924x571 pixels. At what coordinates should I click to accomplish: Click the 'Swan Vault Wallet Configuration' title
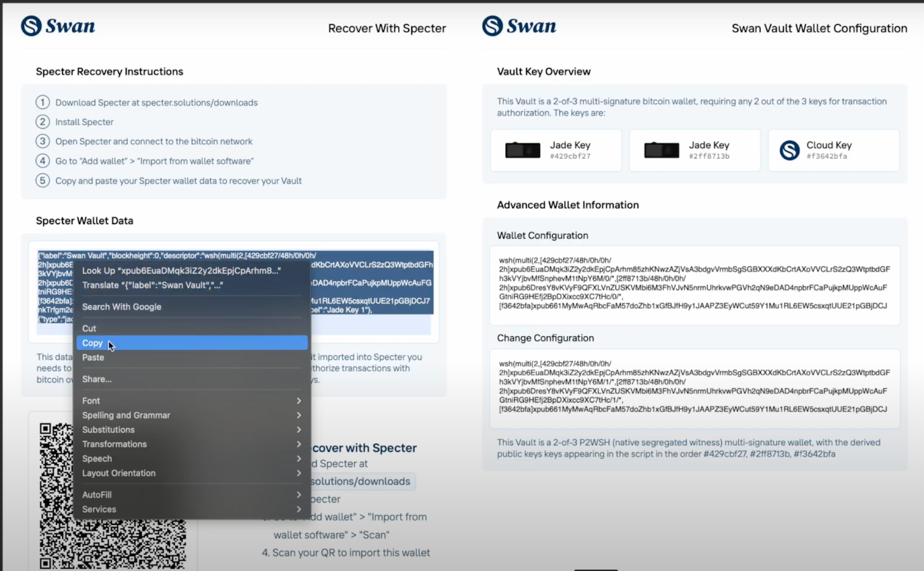coord(819,28)
